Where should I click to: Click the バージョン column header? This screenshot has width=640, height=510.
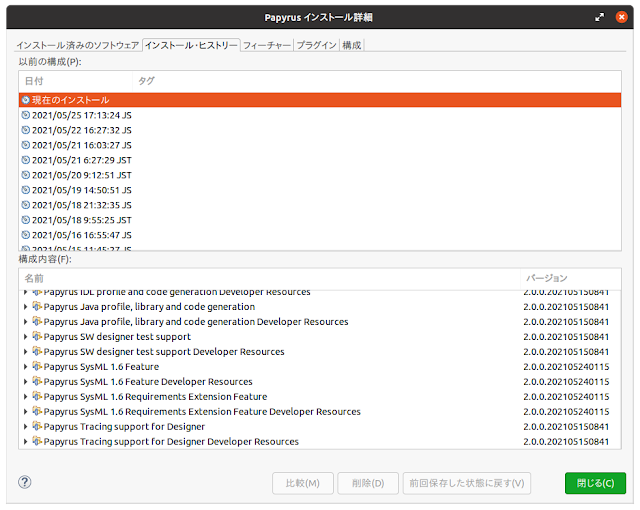(571, 278)
